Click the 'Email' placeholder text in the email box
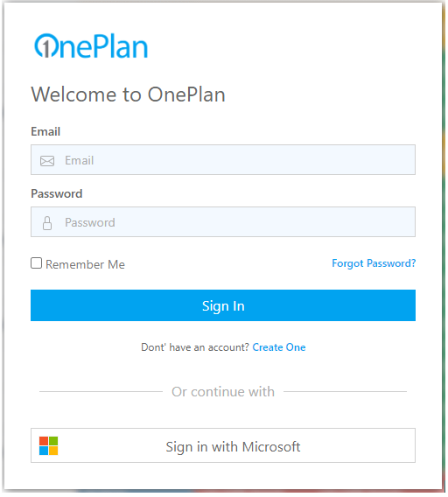 [80, 160]
